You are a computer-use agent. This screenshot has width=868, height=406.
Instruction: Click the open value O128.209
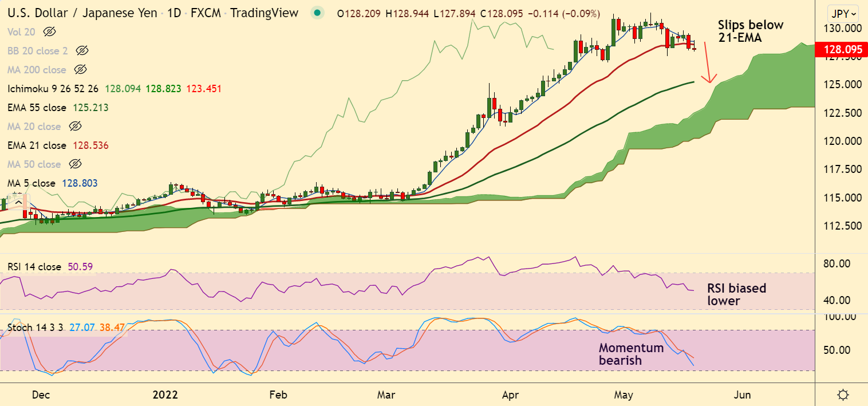(359, 13)
